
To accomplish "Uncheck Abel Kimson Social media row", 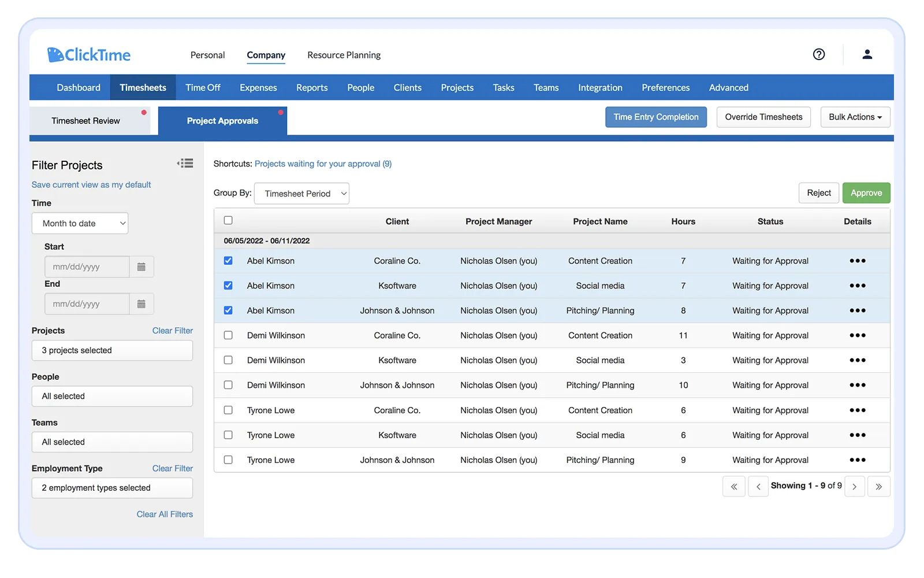I will tap(228, 286).
